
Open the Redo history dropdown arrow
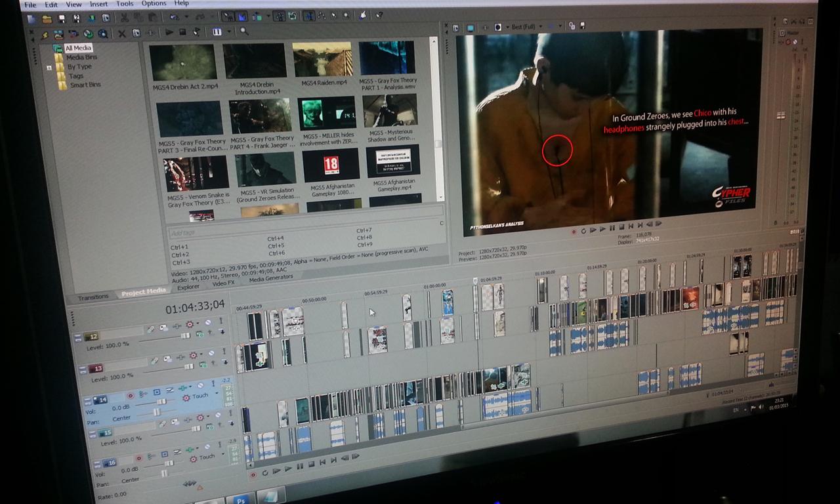(x=213, y=16)
